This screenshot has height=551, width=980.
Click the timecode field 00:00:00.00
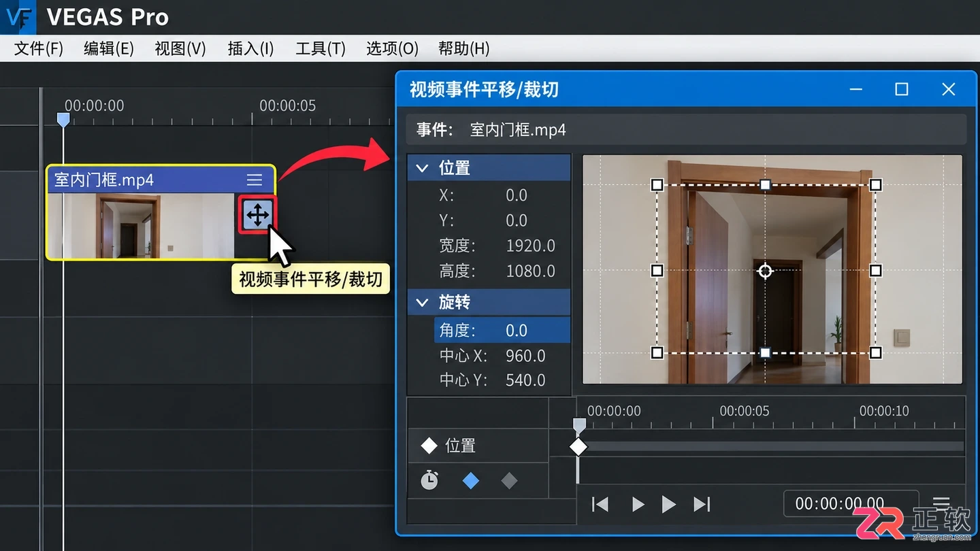point(851,503)
